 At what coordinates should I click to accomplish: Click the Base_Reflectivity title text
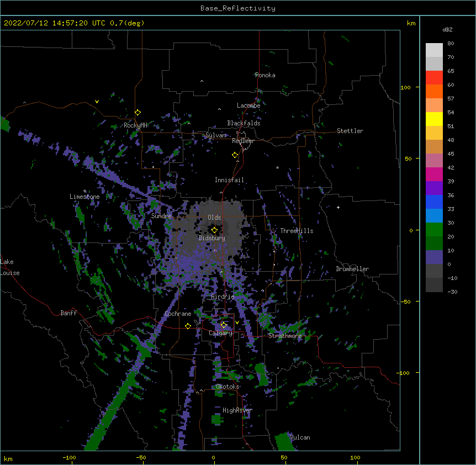[238, 8]
